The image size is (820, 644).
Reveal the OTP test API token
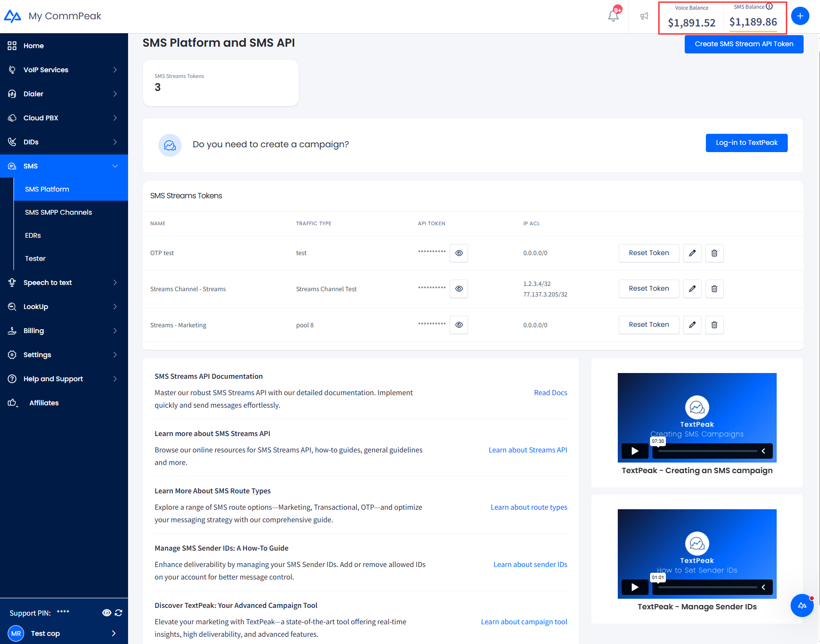(459, 253)
